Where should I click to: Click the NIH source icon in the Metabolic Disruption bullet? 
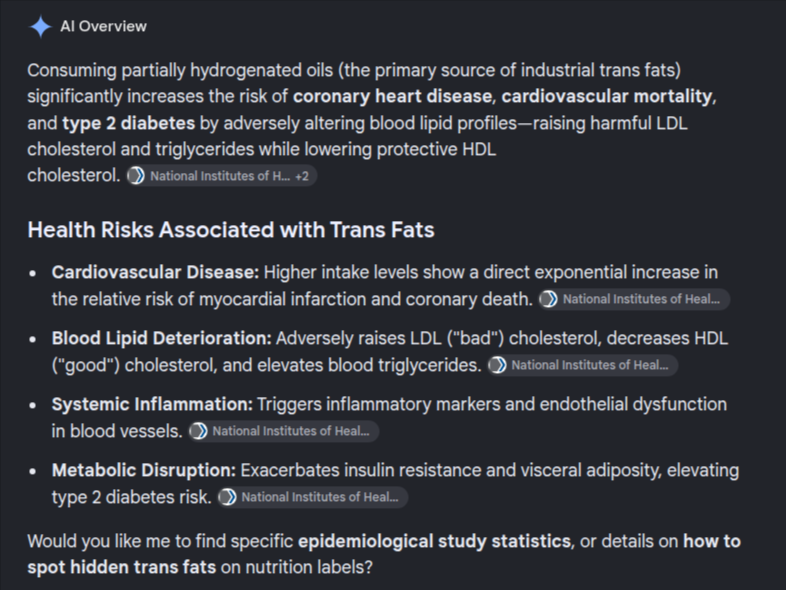point(228,497)
